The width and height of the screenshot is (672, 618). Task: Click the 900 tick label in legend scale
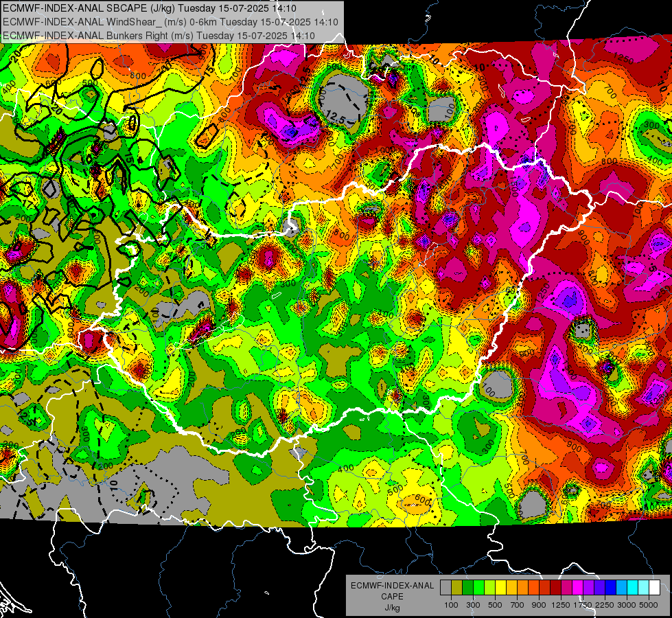tap(539, 605)
